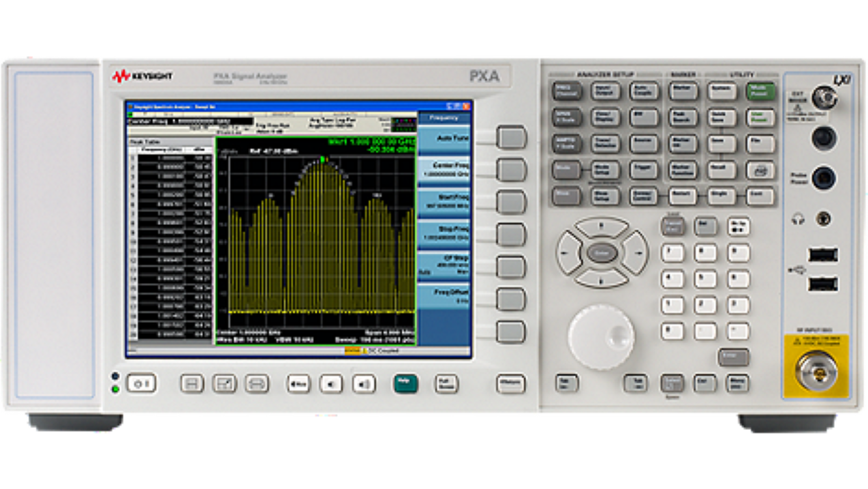The image size is (868, 489).
Task: Select Freq Offset softkey on screen
Action: coord(444,298)
